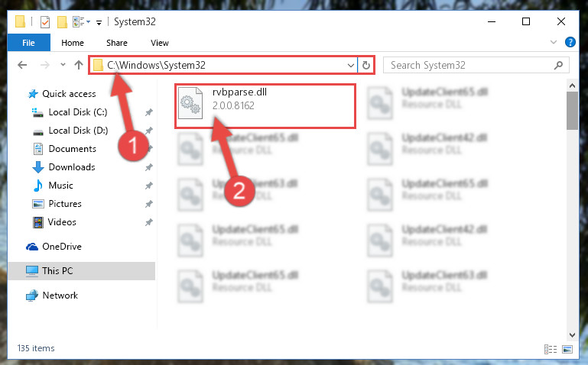Select rvbparse.dll file

point(265,106)
